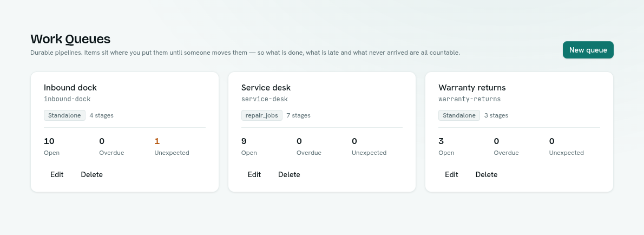The image size is (644, 235).
Task: Delete the Service desk queue
Action: 289,174
